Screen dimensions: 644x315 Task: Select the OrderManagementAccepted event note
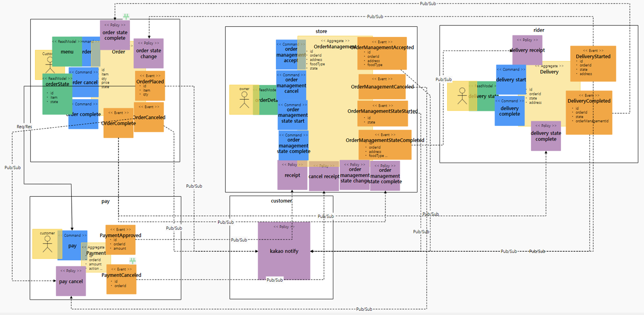[382, 53]
